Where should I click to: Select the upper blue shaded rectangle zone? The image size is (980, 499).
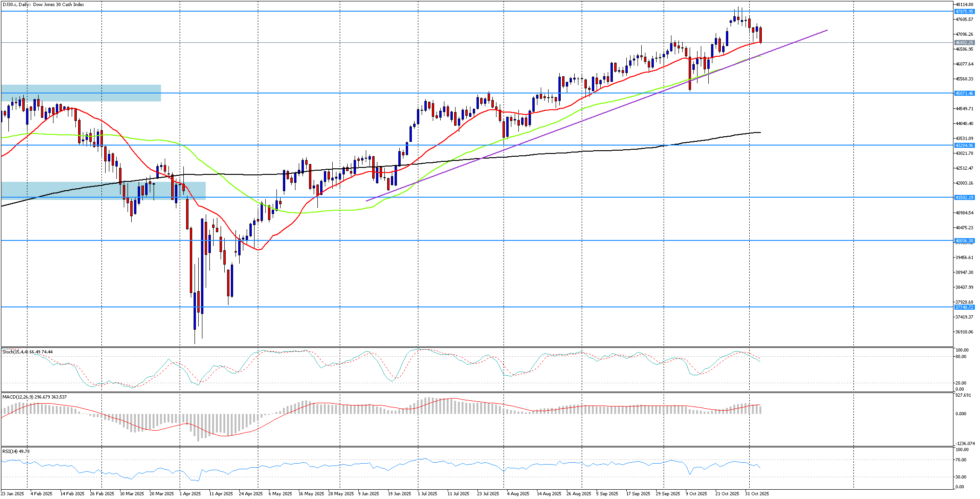click(81, 93)
